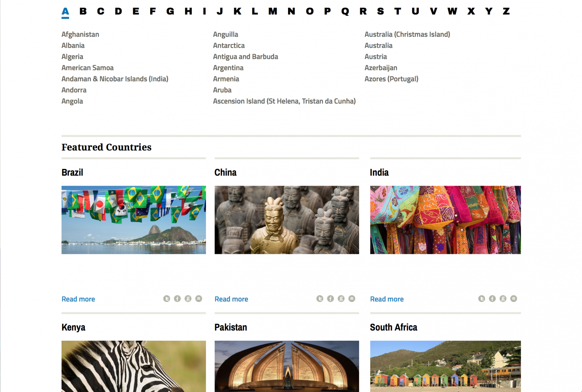
Task: Jump to letter Z countries
Action: (506, 11)
